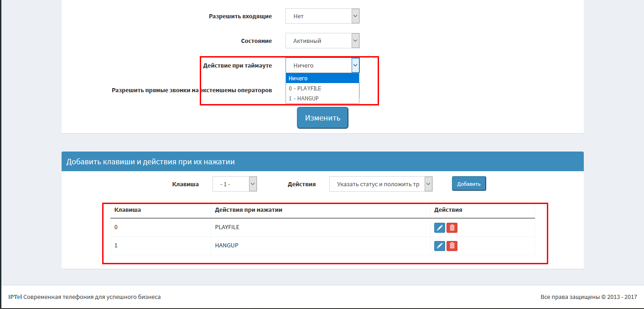644x309 pixels.
Task: Click the red trash icon for HANGUP row
Action: coord(452,246)
